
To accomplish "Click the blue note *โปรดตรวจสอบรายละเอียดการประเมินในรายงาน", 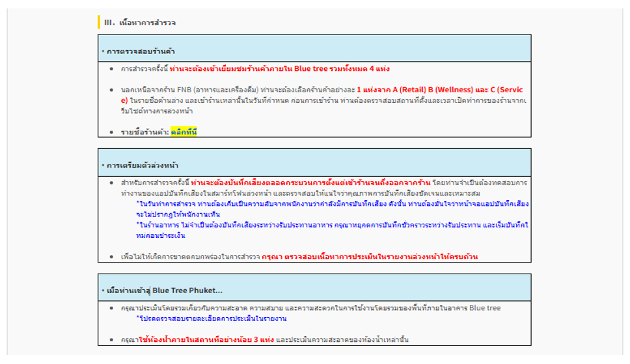I will tap(212, 318).
